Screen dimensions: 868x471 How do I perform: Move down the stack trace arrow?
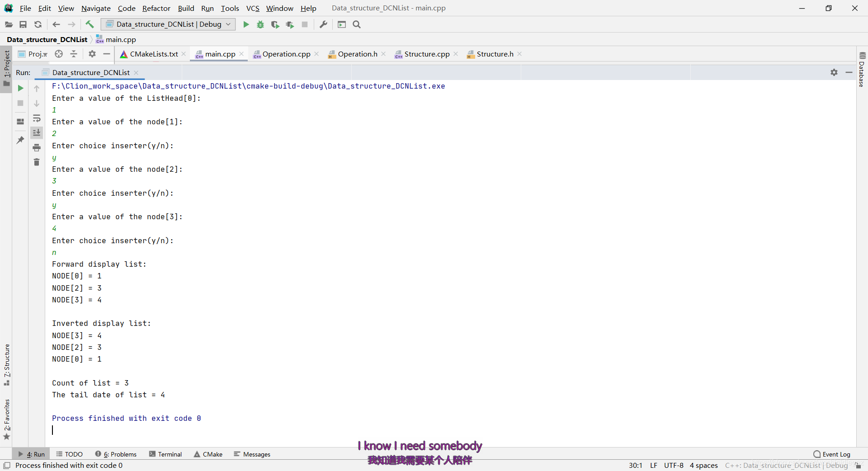[x=37, y=104]
